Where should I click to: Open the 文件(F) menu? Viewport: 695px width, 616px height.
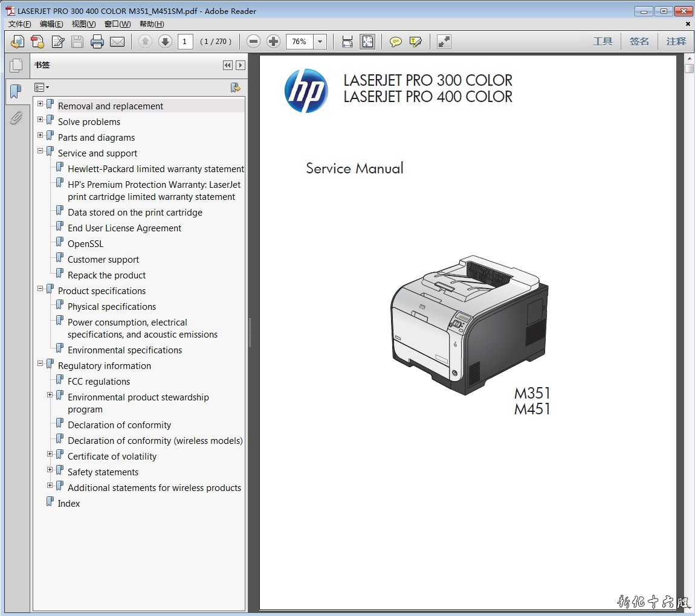click(x=19, y=24)
